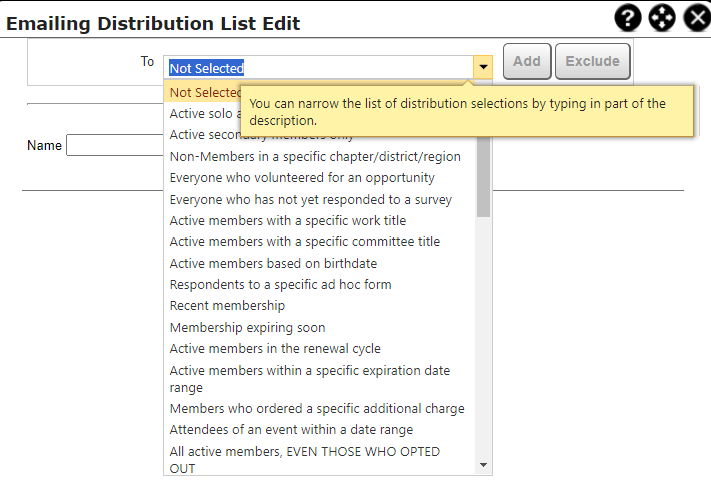Select Everyone who has not yet responded to a survey
This screenshot has width=711, height=484.
pyautogui.click(x=320, y=200)
